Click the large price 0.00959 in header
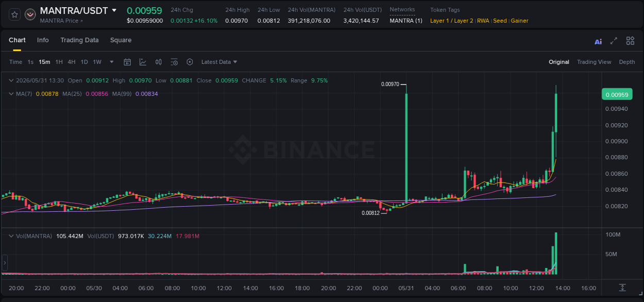 144,10
